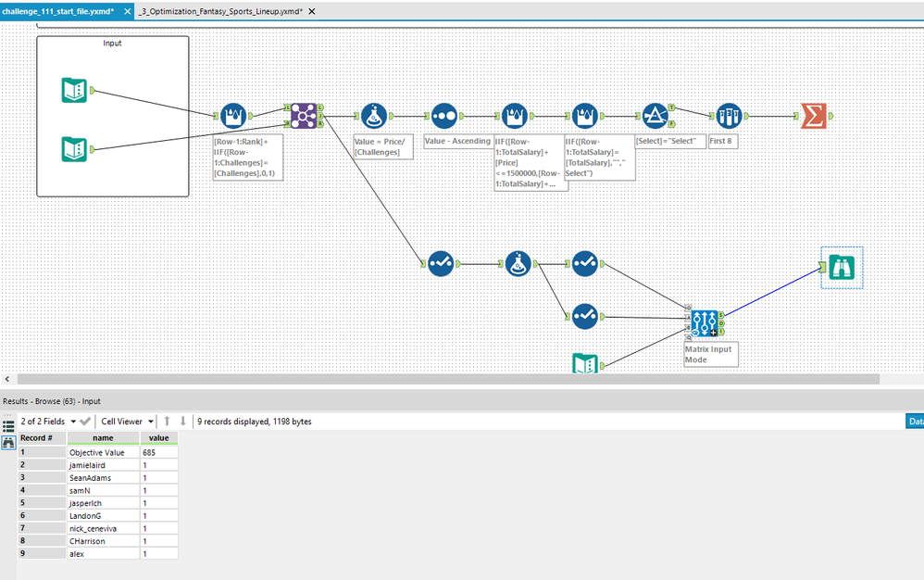The height and width of the screenshot is (580, 924).
Task: Open the 2 of 2 Fields dropdown
Action: coord(48,422)
